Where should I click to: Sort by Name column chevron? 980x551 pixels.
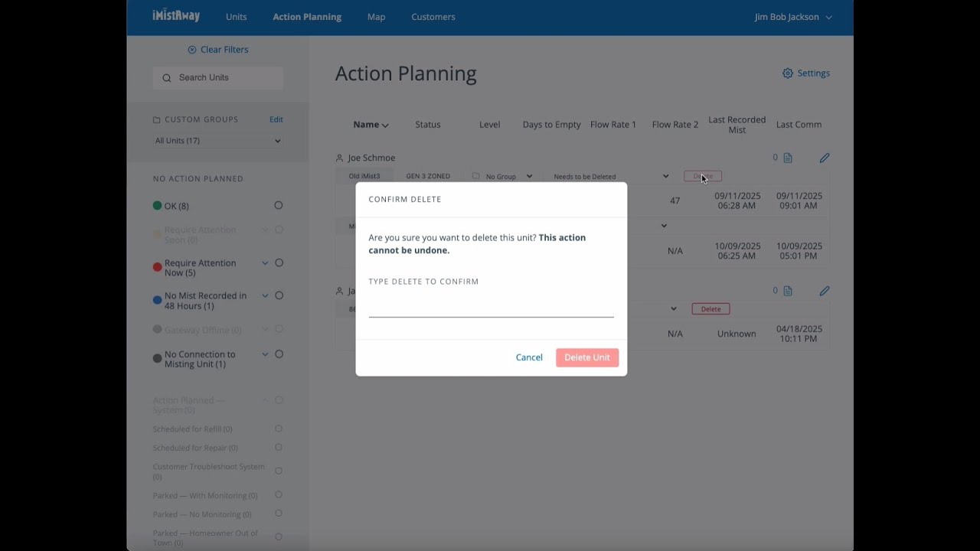click(x=385, y=126)
